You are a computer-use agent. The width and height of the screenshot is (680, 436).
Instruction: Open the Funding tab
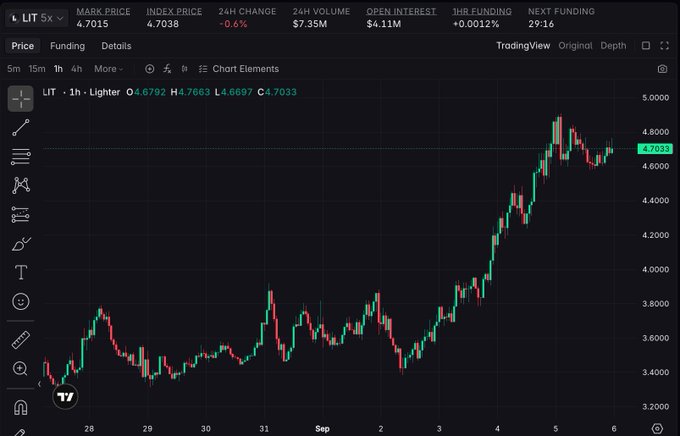[x=67, y=46]
